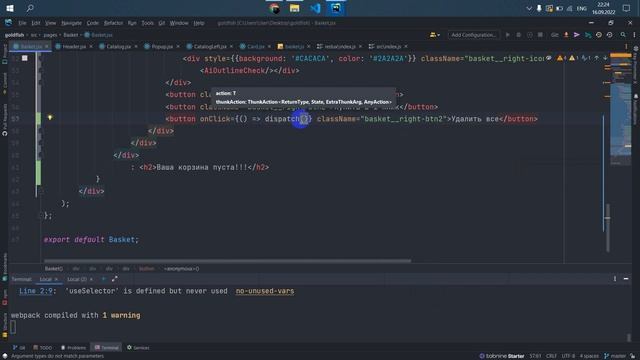Viewport: 640px width, 360px height.
Task: Click 4 spaces indent status item
Action: (589, 356)
